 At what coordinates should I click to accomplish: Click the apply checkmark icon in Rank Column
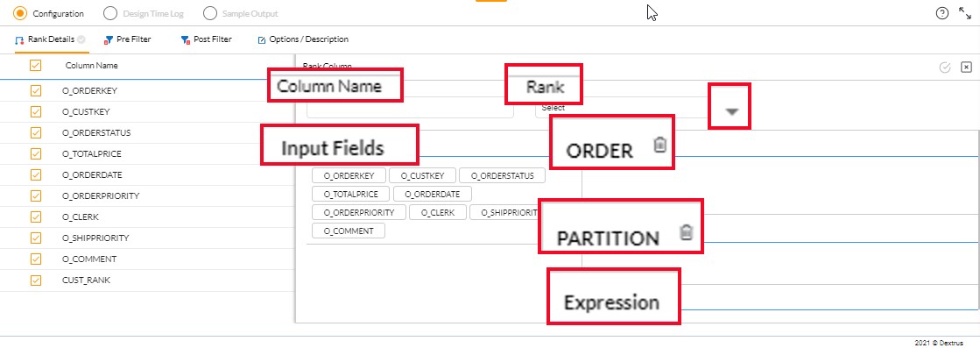pos(945,67)
